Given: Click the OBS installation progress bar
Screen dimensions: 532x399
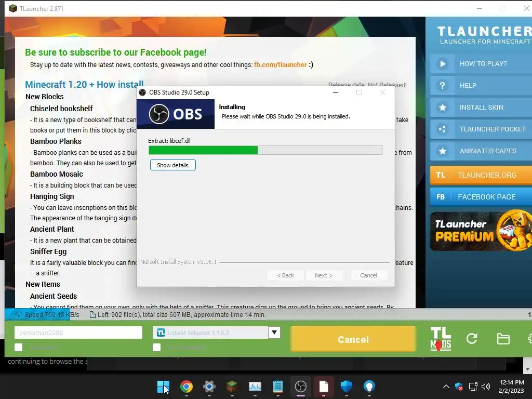Looking at the screenshot, I should pos(265,150).
